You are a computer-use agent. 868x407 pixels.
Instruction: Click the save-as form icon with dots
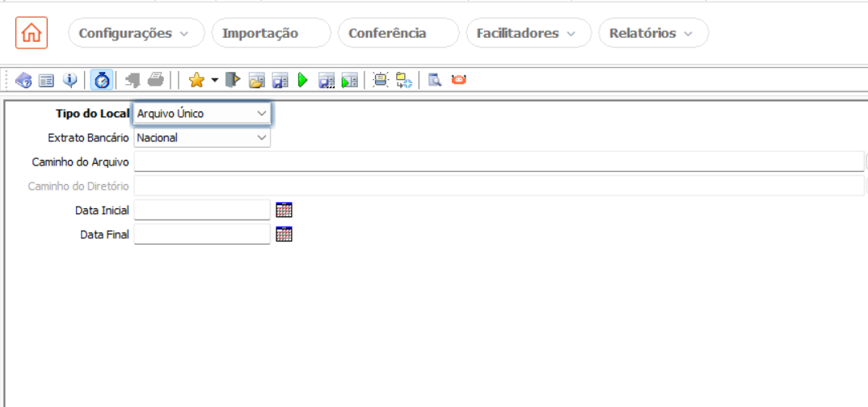click(327, 81)
